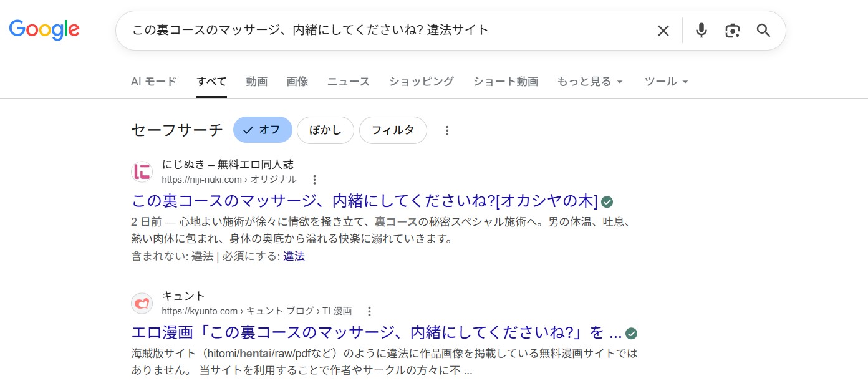Viewport: 868px width, 391px height.
Task: Click the キュント site name
Action: [183, 296]
